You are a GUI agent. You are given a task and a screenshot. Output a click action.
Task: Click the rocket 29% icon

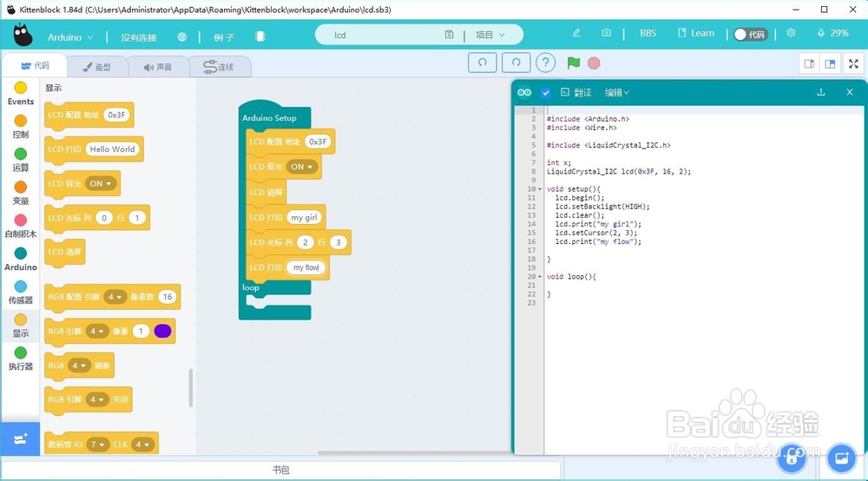[821, 33]
